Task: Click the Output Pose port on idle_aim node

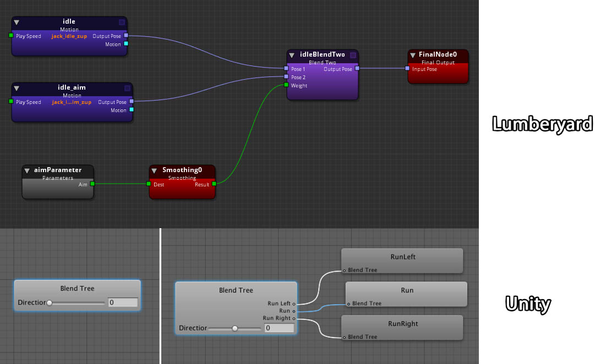Action: coord(132,101)
